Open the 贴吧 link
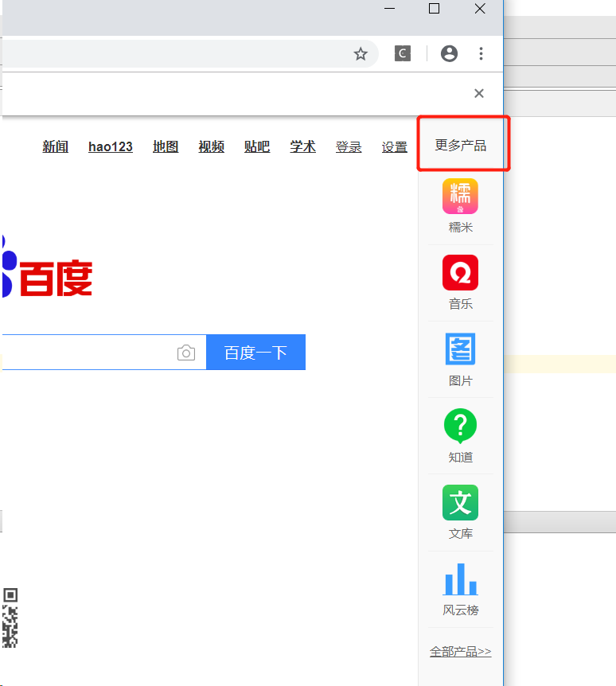This screenshot has width=616, height=686. [257, 146]
